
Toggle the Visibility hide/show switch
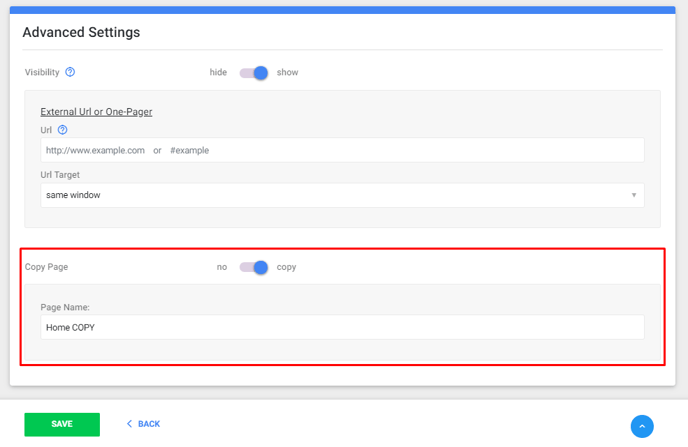pyautogui.click(x=254, y=73)
